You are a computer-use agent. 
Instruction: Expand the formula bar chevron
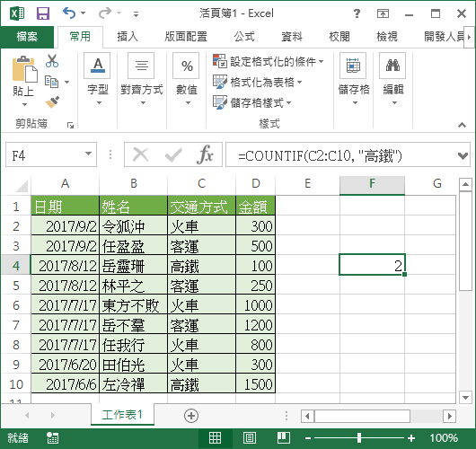click(x=463, y=156)
